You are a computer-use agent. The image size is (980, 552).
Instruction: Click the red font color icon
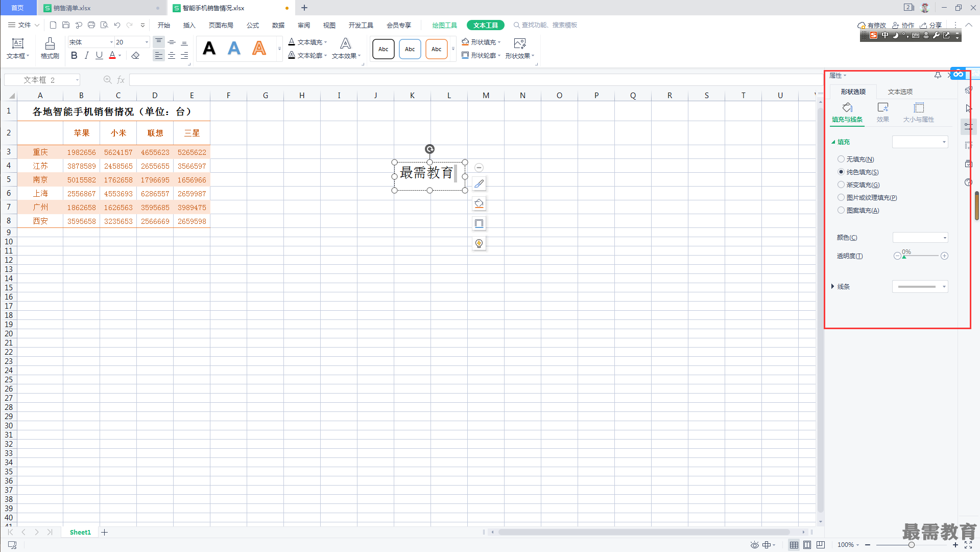tap(112, 55)
